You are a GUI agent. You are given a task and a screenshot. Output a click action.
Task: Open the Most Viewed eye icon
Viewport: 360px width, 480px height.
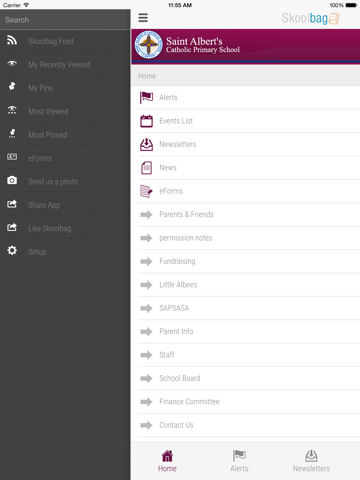12,110
